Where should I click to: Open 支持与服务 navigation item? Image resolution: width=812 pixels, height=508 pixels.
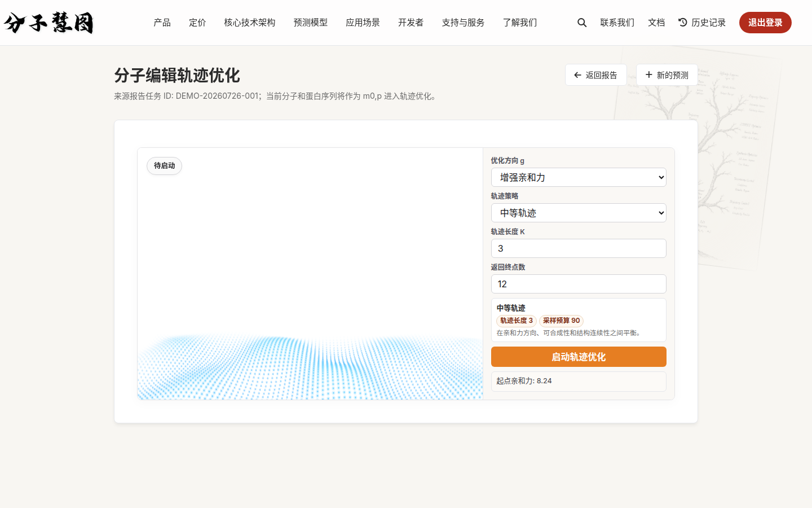[463, 23]
